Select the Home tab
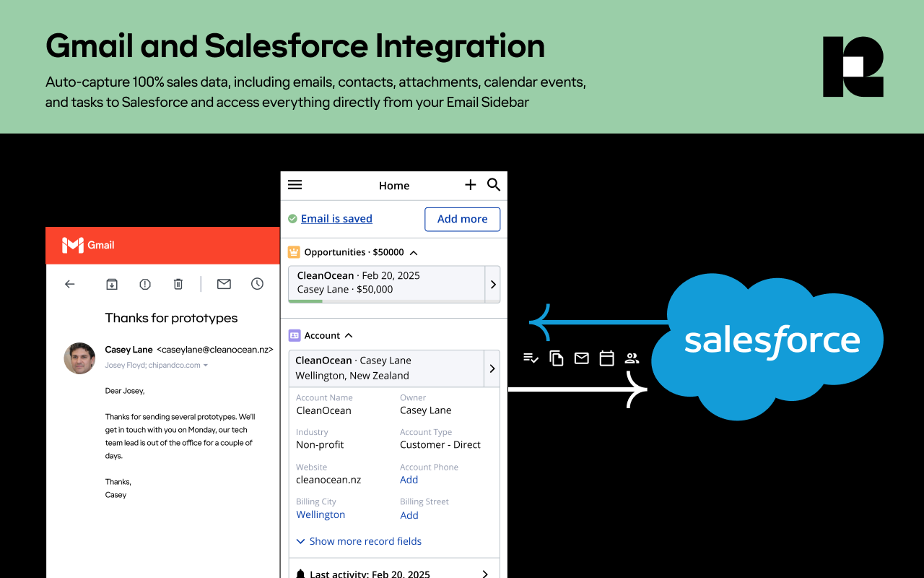This screenshot has height=578, width=924. [x=393, y=186]
